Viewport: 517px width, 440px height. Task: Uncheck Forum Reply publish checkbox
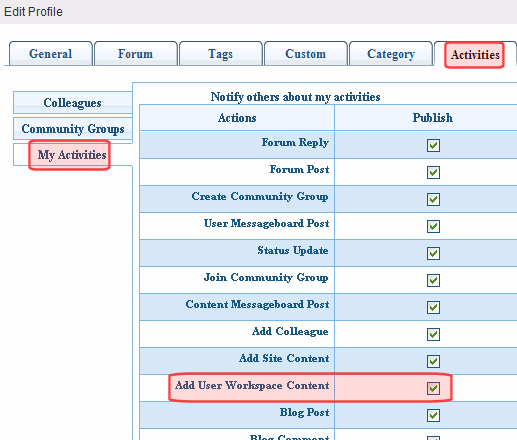tap(433, 145)
